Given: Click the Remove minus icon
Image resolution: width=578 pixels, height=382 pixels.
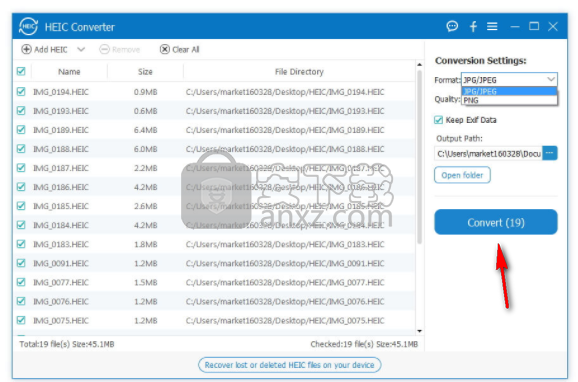Looking at the screenshot, I should (105, 49).
